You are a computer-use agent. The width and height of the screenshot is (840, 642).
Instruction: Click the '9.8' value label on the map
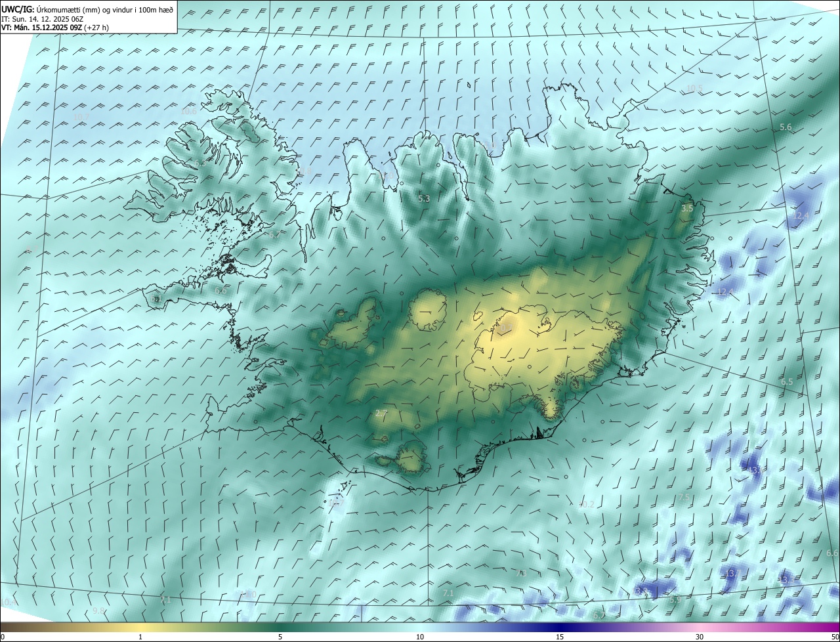(x=98, y=610)
